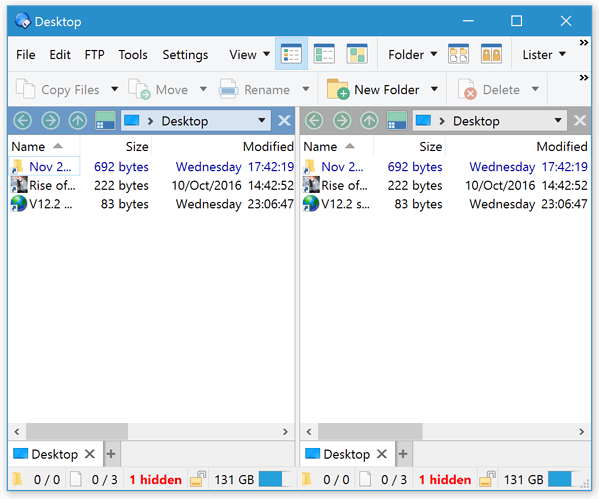Select right pane Desktop folder tab

coord(346,454)
